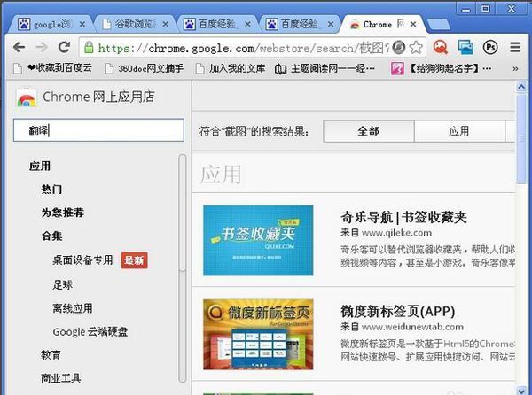Open the Ps extension icon
Viewport: 532px width, 395px height.
490,47
